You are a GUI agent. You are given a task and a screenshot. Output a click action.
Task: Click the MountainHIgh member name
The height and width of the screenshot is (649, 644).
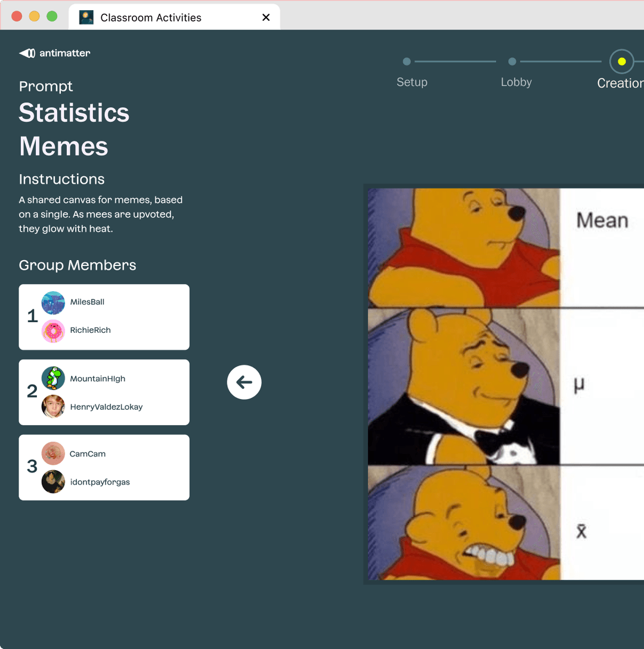tap(97, 379)
